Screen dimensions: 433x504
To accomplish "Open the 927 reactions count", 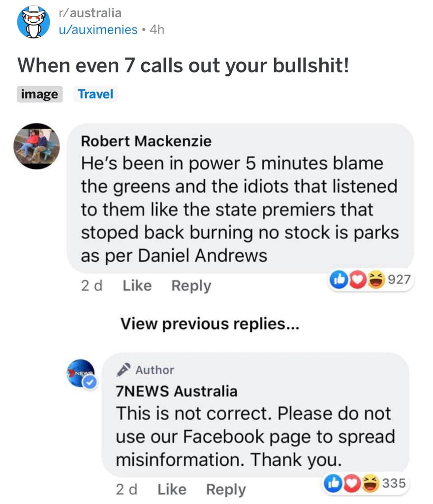I will [400, 280].
